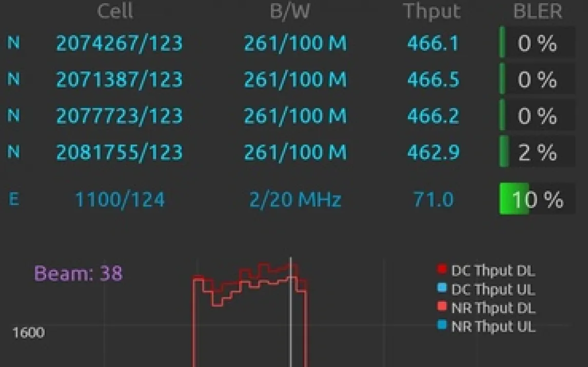588x367 pixels.
Task: Click the Thput column header
Action: (432, 12)
